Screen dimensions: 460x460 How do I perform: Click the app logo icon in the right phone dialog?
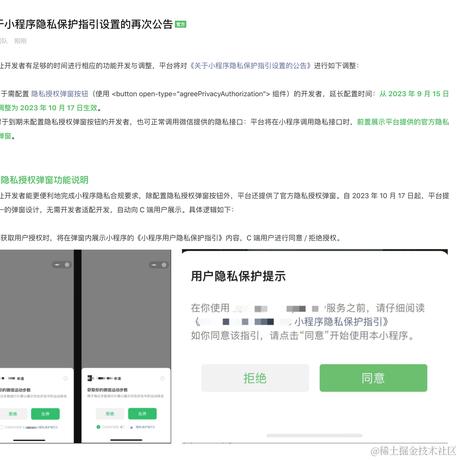coord(90,378)
